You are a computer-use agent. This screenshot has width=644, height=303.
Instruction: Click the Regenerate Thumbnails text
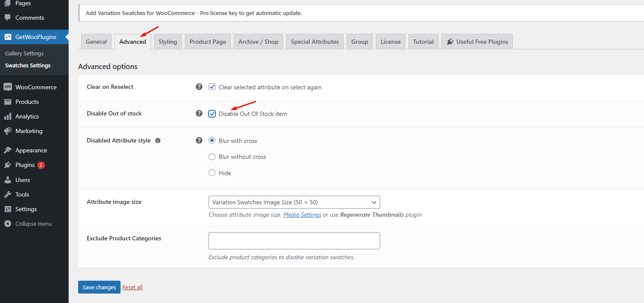tap(372, 215)
